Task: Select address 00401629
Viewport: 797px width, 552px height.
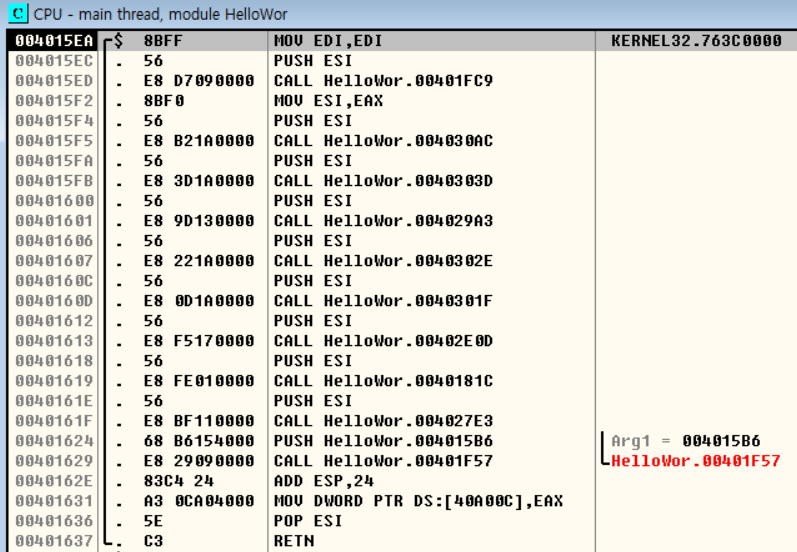Action: tap(54, 461)
